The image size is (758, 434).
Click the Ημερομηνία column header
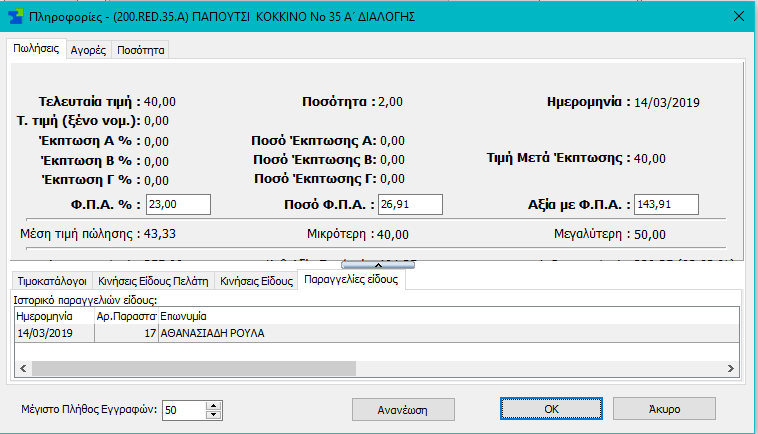point(55,316)
